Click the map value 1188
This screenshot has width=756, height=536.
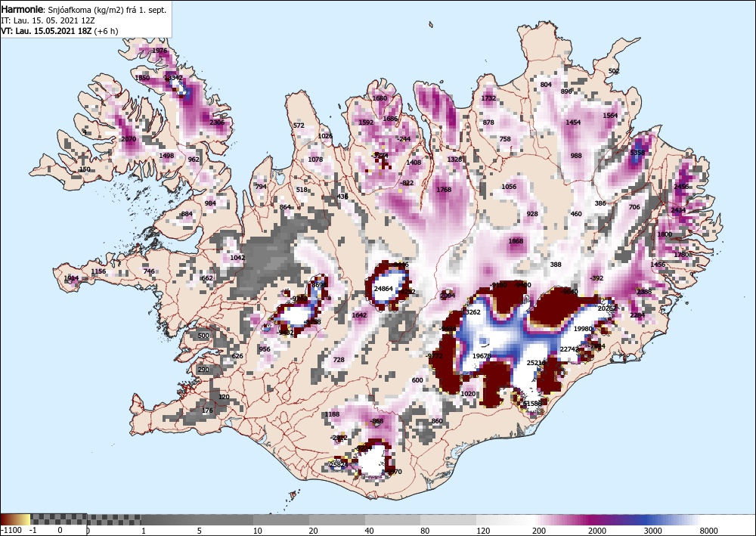pyautogui.click(x=332, y=414)
